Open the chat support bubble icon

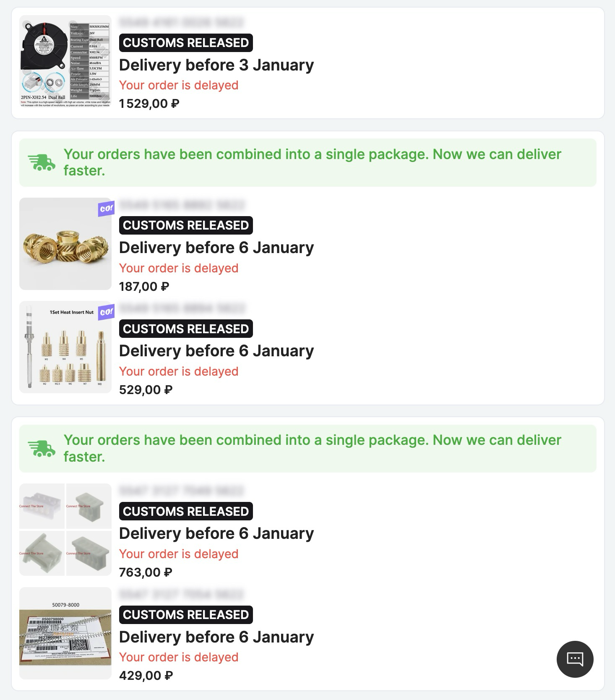pos(575,659)
